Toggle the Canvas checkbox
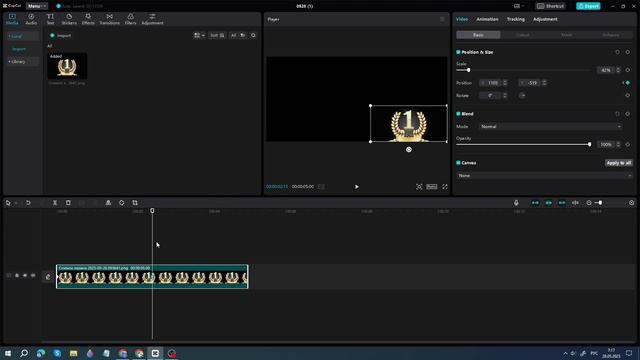This screenshot has width=640, height=360. click(458, 163)
